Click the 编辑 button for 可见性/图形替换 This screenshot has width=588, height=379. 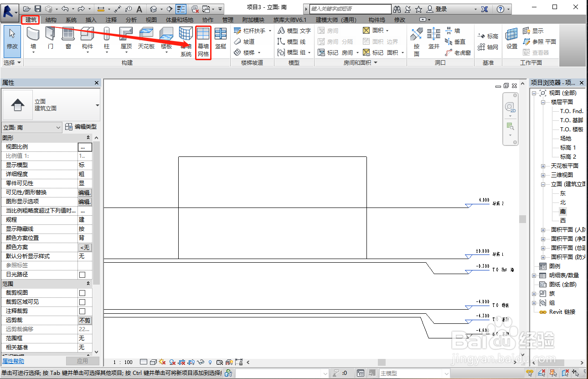point(85,192)
